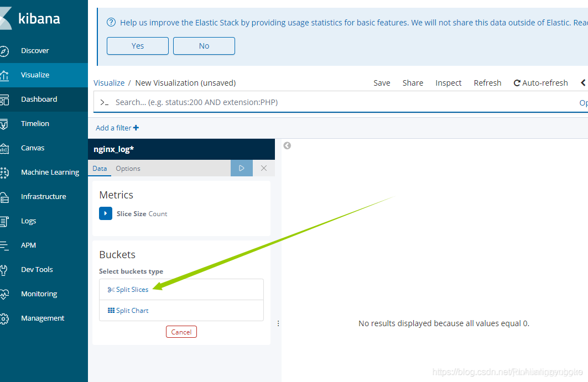This screenshot has width=588, height=382.
Task: Open the Canvas icon in sidebar
Action: (x=4, y=149)
